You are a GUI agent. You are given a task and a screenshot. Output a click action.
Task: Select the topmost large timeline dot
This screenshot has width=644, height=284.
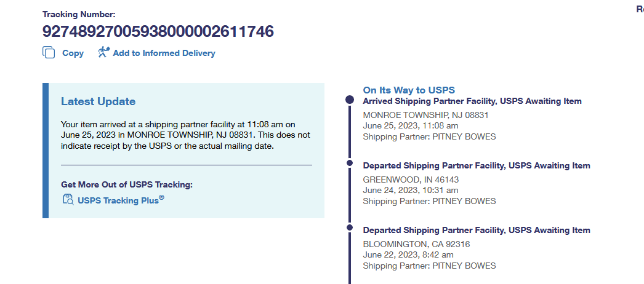coord(350,100)
